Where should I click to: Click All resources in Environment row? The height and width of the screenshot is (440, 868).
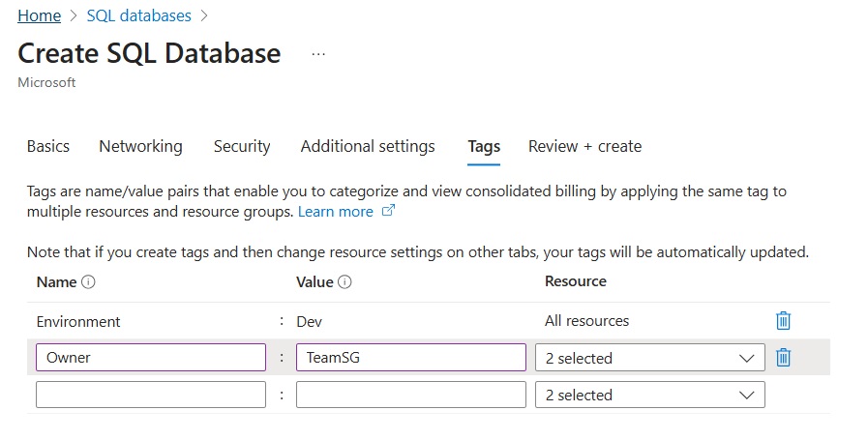point(586,321)
